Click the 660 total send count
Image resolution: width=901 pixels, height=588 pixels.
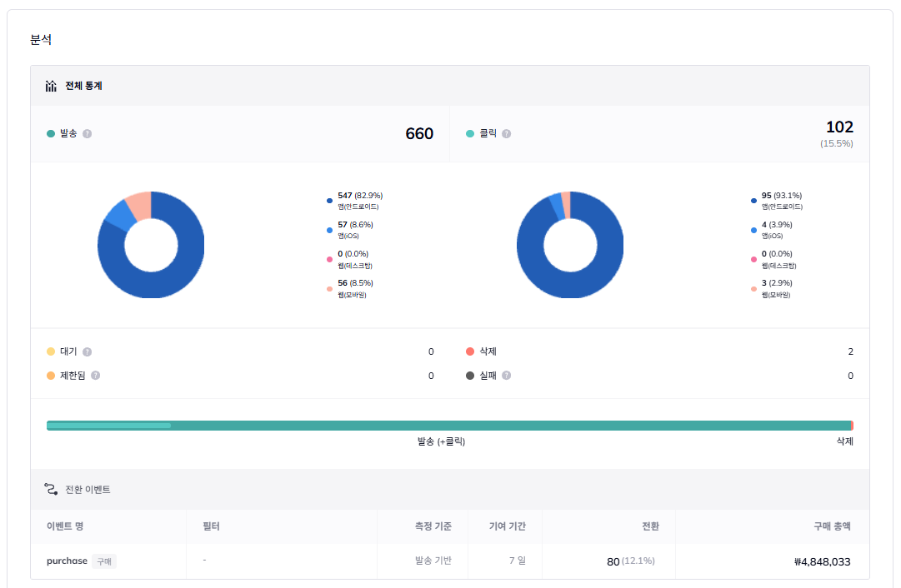(x=419, y=134)
